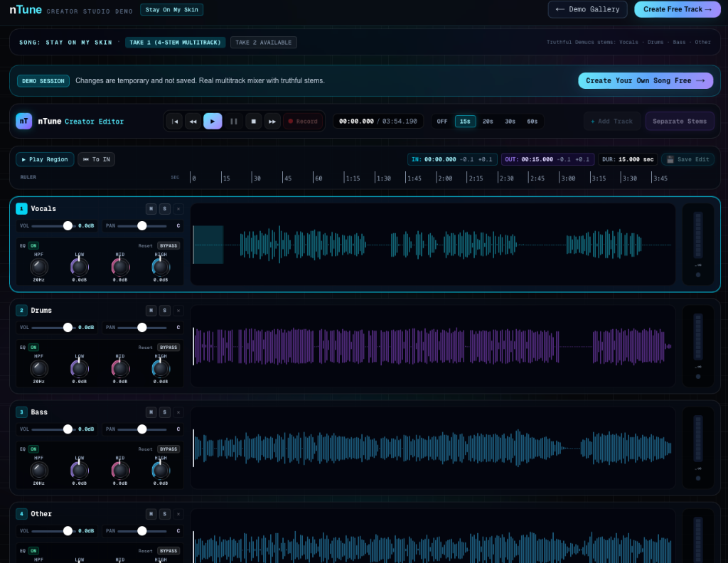Skip to start of the song

(175, 121)
